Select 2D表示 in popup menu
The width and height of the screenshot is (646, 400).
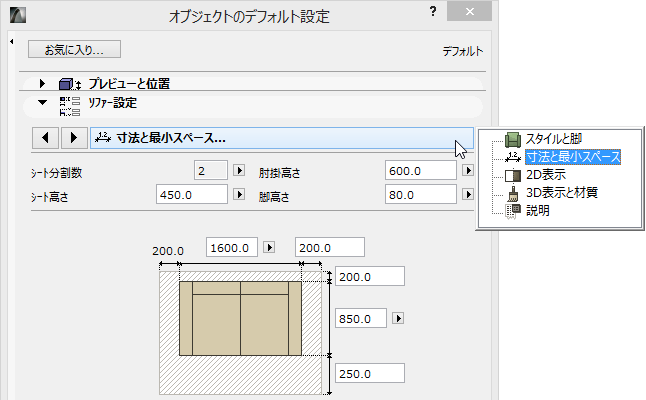pos(546,175)
